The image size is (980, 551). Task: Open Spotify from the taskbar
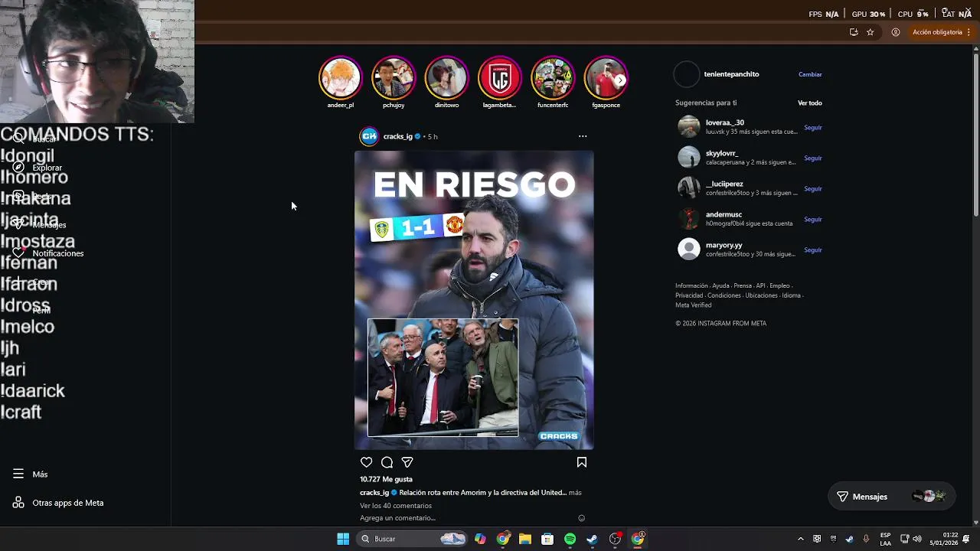pyautogui.click(x=570, y=539)
